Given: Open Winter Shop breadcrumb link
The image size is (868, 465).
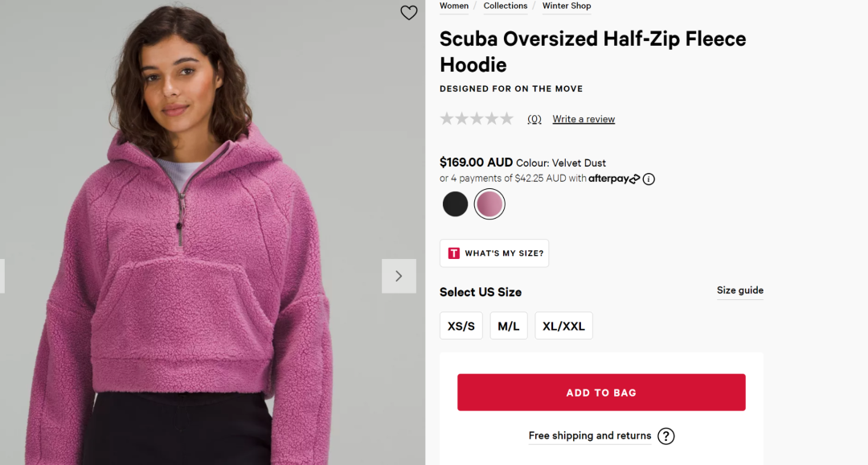Looking at the screenshot, I should [567, 6].
